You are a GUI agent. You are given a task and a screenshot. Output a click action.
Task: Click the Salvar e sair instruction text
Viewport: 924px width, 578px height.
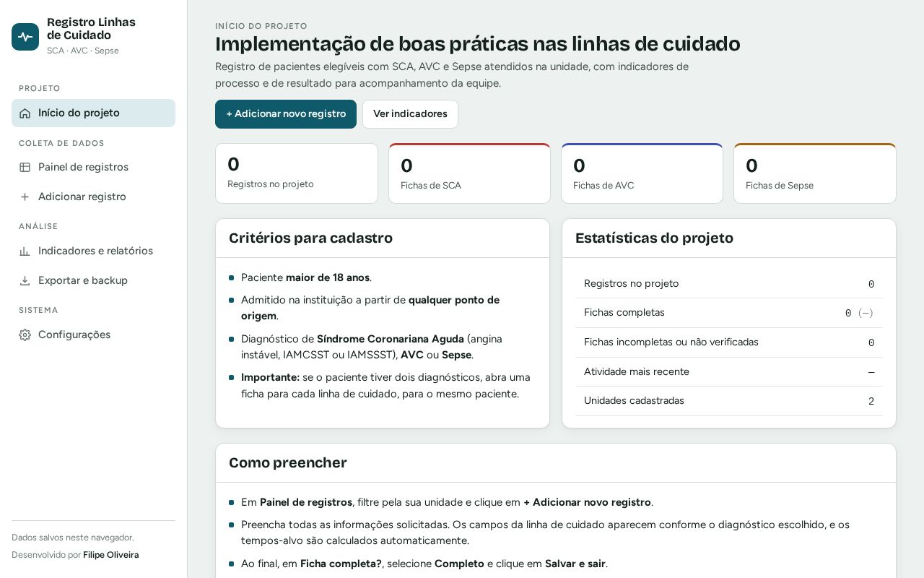(x=575, y=564)
